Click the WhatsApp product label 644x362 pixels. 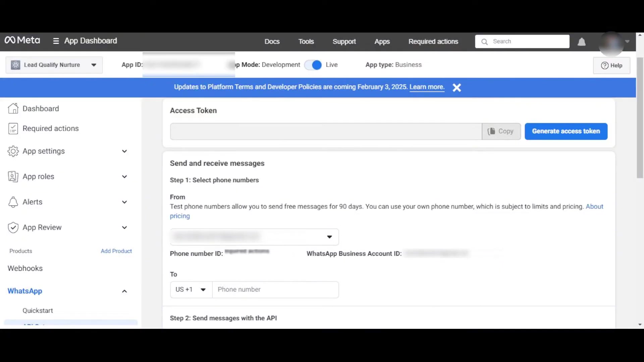(25, 291)
